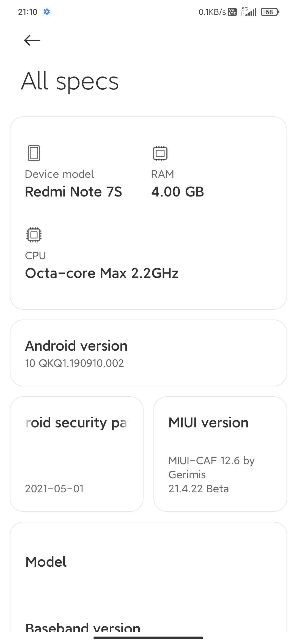This screenshot has height=644, width=297.
Task: Tap the Redmi Note 7S device name
Action: [x=73, y=192]
